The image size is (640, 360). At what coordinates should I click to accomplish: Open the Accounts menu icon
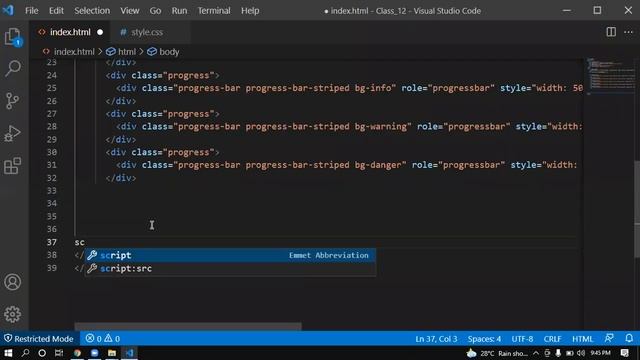(x=13, y=282)
